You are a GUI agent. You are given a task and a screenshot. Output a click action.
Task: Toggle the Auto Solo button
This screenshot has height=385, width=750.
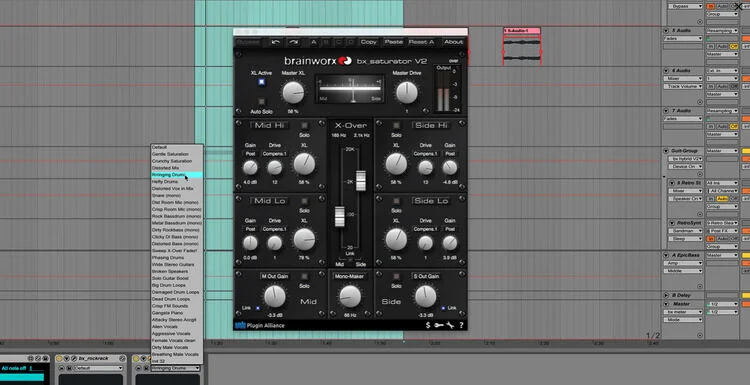(261, 101)
